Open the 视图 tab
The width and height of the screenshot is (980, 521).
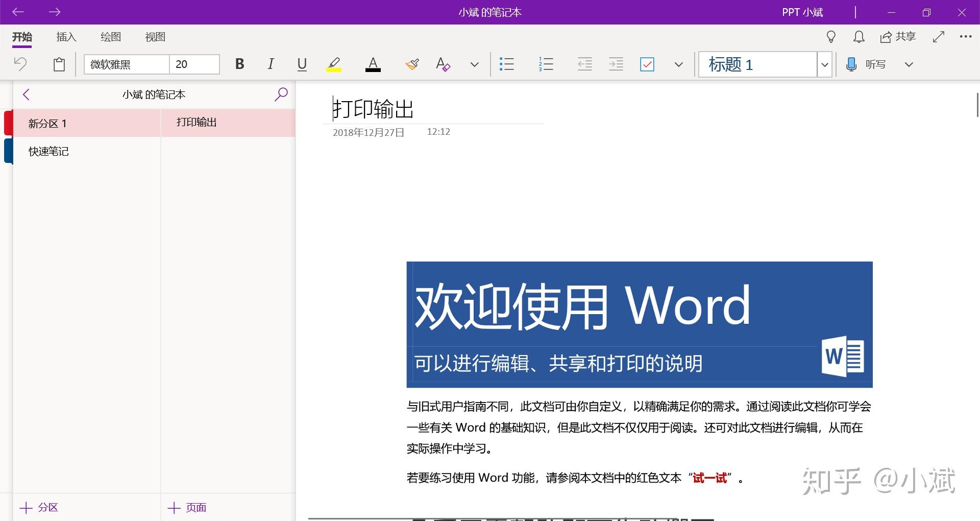tap(155, 37)
